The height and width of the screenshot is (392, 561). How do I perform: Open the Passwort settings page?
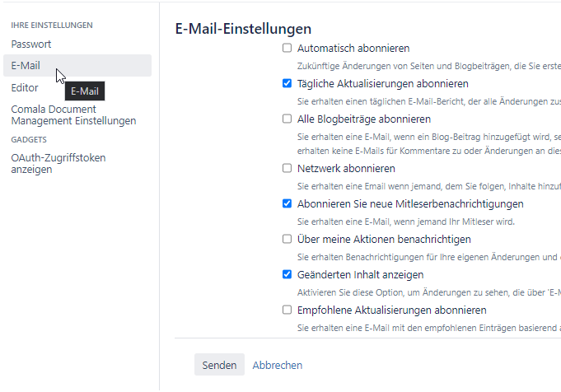click(x=31, y=44)
